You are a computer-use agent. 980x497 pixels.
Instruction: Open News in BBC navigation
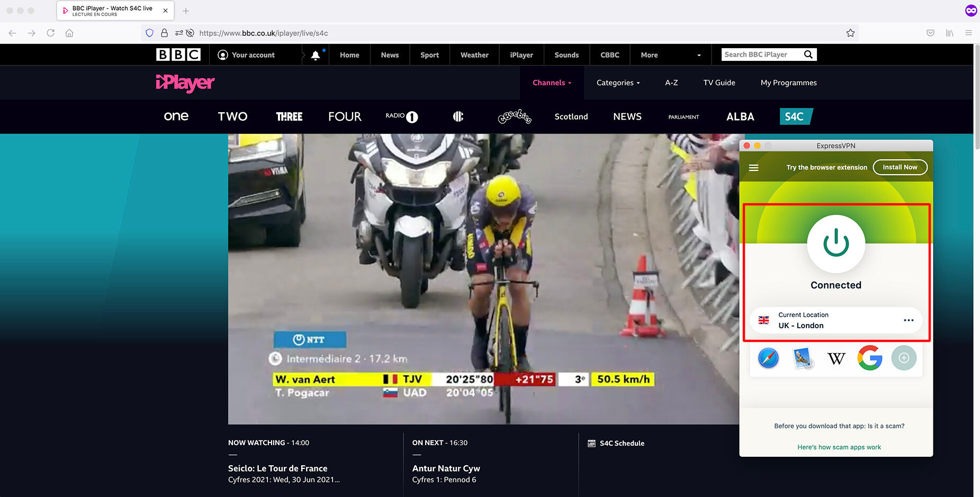click(x=390, y=55)
